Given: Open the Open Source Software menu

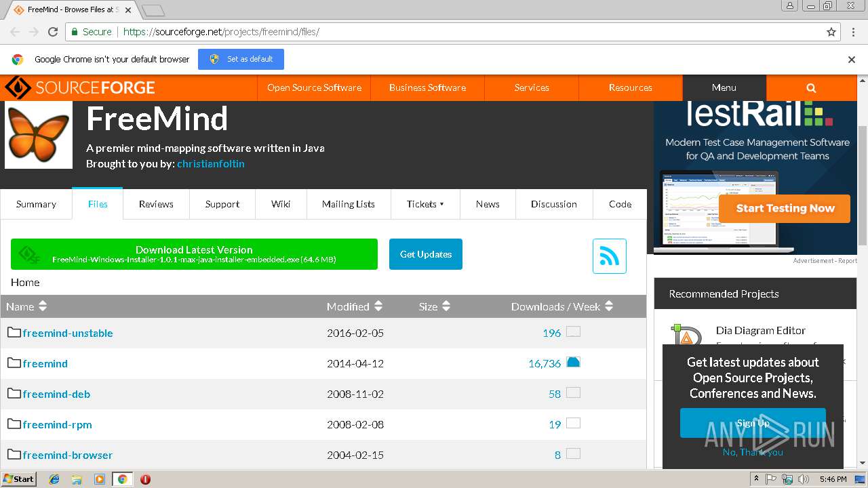Looking at the screenshot, I should click(314, 87).
